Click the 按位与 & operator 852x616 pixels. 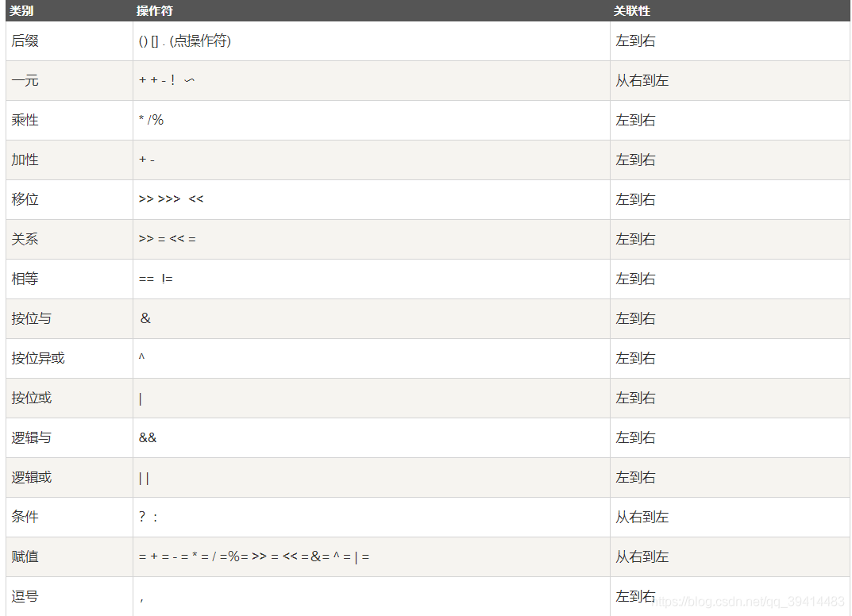point(145,318)
